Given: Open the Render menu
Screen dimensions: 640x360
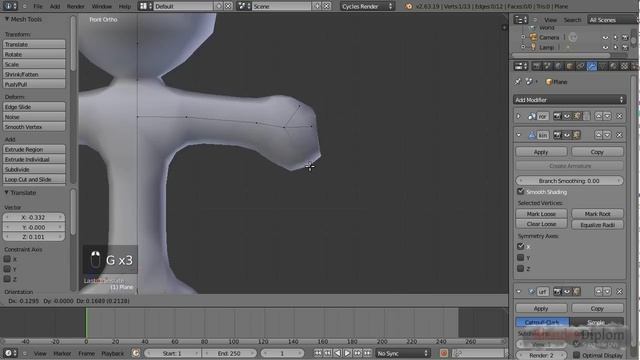Looking at the screenshot, I should click(76, 6).
